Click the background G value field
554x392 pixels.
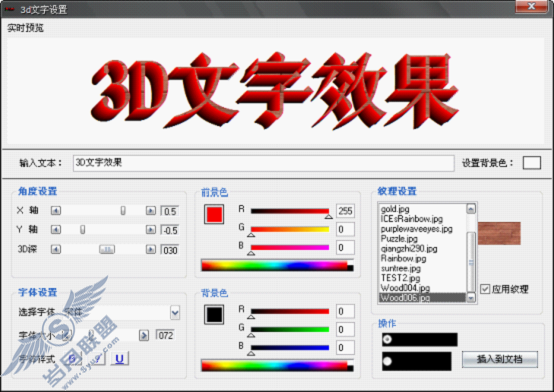(345, 329)
